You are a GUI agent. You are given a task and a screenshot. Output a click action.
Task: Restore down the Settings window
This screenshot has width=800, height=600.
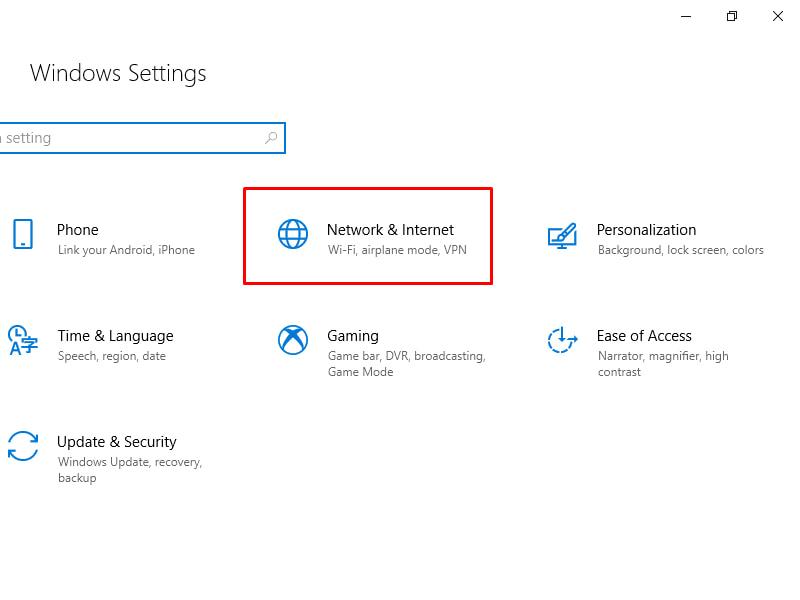[x=732, y=16]
